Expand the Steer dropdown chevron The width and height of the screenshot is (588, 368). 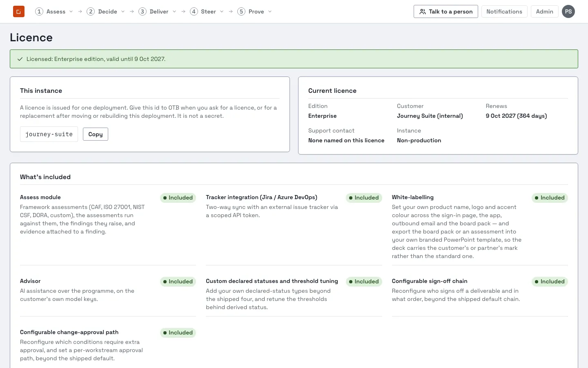tap(222, 11)
